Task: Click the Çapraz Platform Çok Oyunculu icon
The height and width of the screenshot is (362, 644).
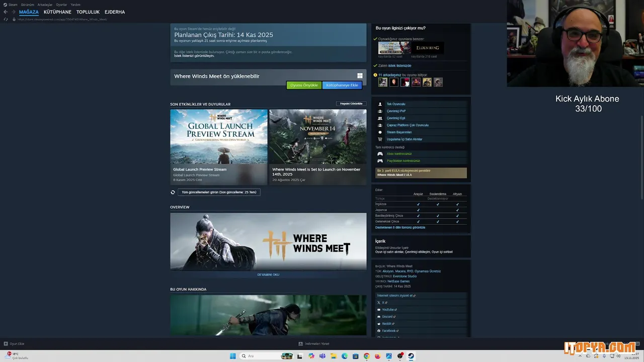Action: 380,125
